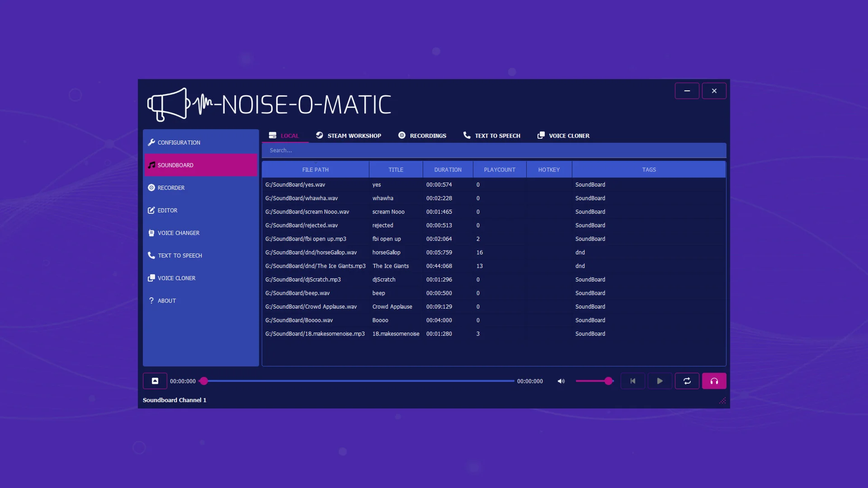
Task: Sort the list by the Playcount column header
Action: coord(499,169)
